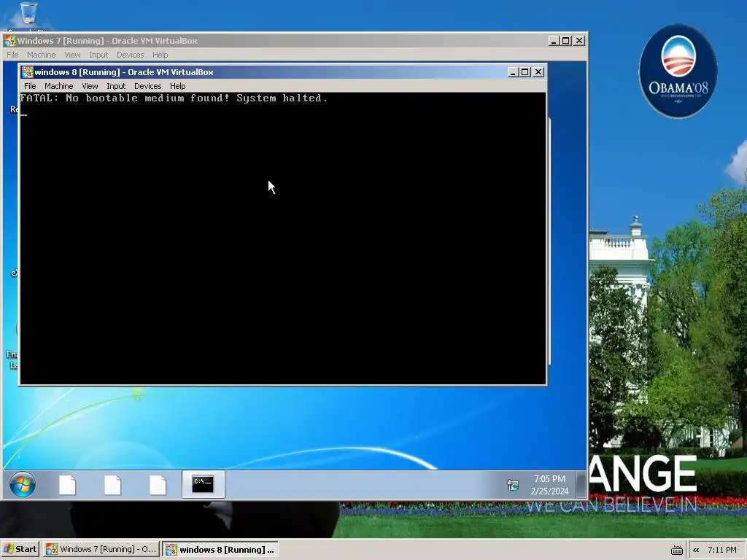Viewport: 747px width, 560px height.
Task: Switch to Windows 7 [Running] host taskbar button
Action: click(101, 549)
